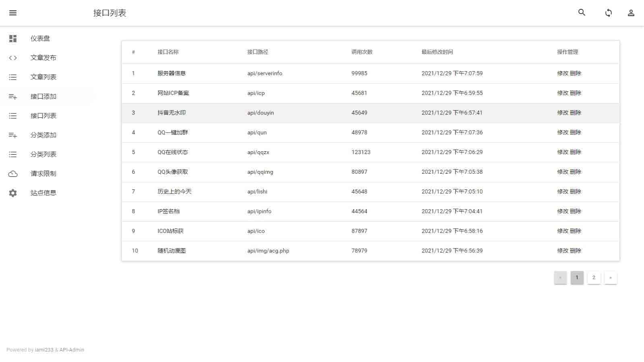Click the 调用次数 column header

(362, 52)
